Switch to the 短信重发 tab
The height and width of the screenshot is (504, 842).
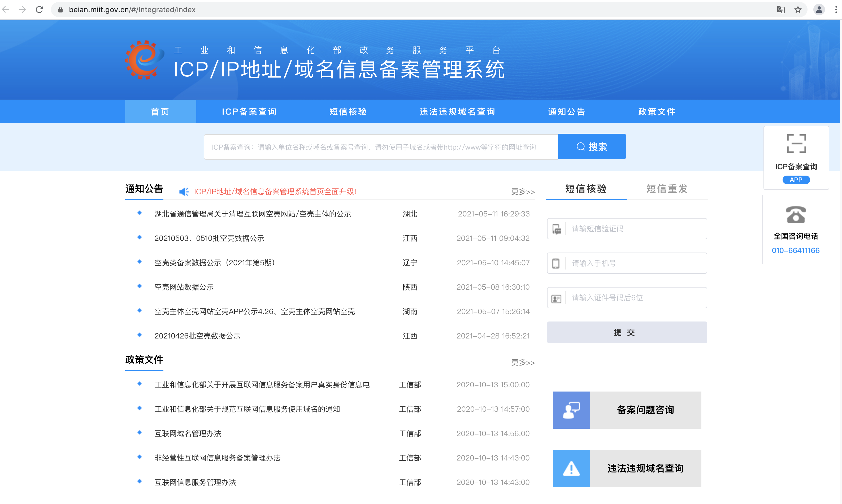pyautogui.click(x=667, y=189)
